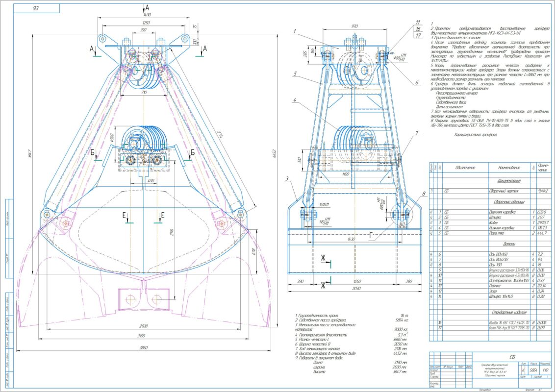Screen dimensions: 555x392
Task: Select the '710' dimension below the upper pulley
Action: (x=144, y=92)
